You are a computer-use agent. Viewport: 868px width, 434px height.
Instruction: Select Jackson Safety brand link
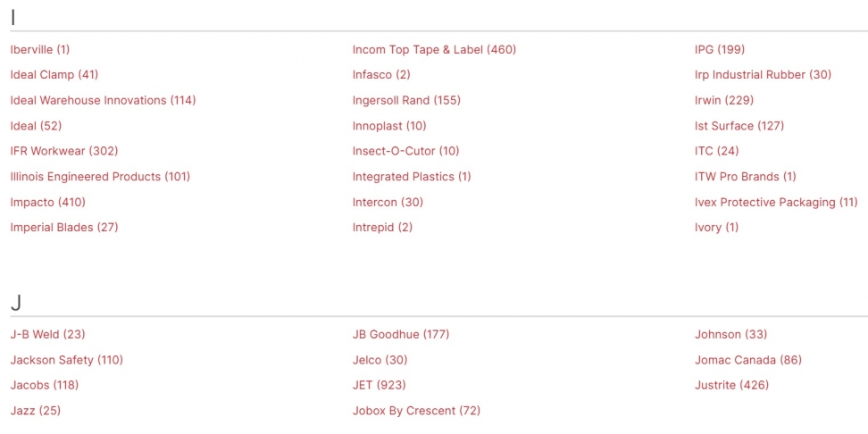coord(67,361)
